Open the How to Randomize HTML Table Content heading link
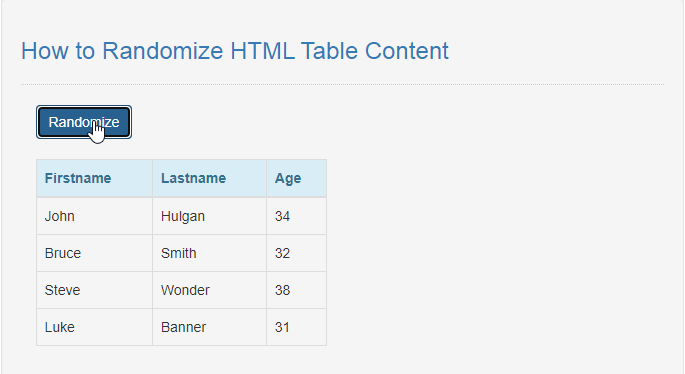Image resolution: width=685 pixels, height=374 pixels. click(235, 51)
